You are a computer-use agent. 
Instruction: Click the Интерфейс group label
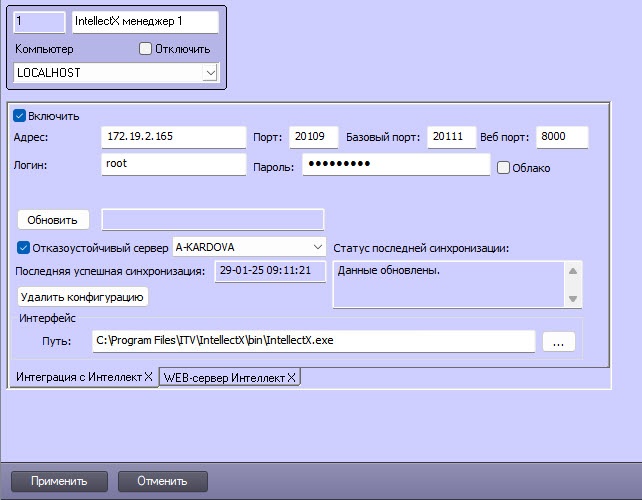(47, 318)
